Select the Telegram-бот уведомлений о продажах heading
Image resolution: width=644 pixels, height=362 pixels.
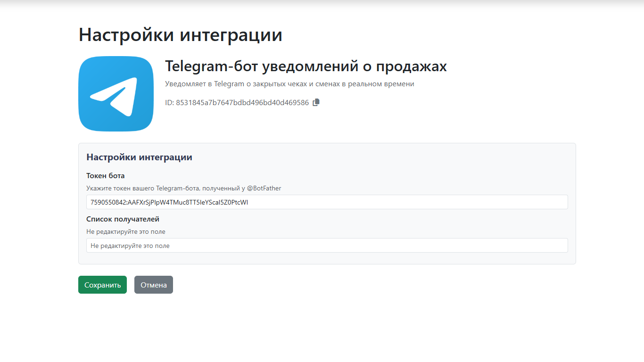click(x=305, y=66)
